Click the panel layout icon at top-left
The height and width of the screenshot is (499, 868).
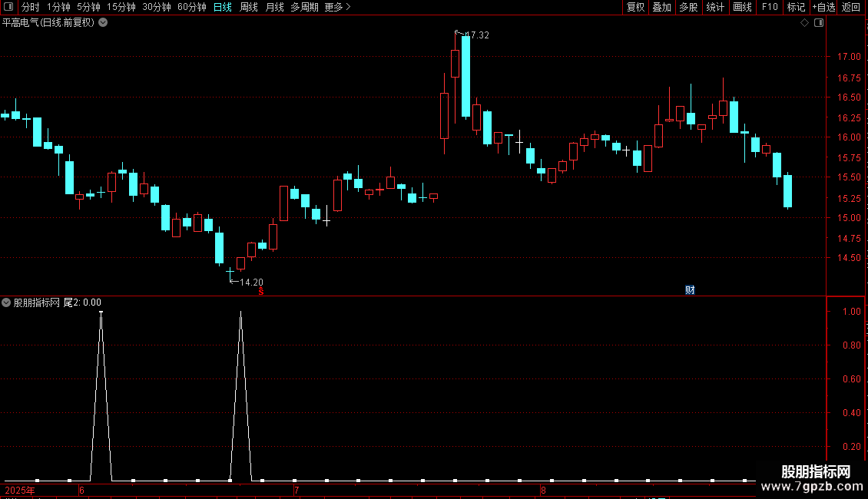[8, 7]
